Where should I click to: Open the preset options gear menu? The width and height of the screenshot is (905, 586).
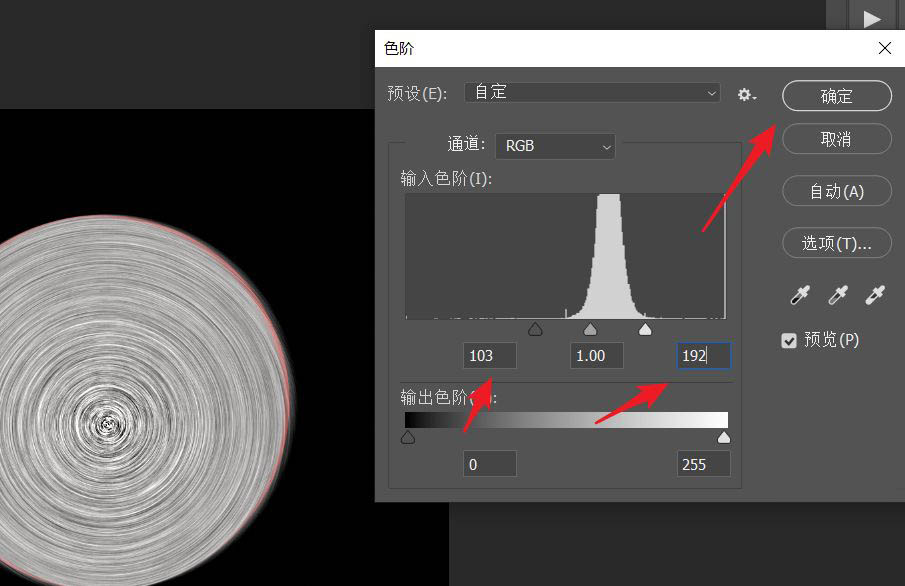(x=747, y=95)
